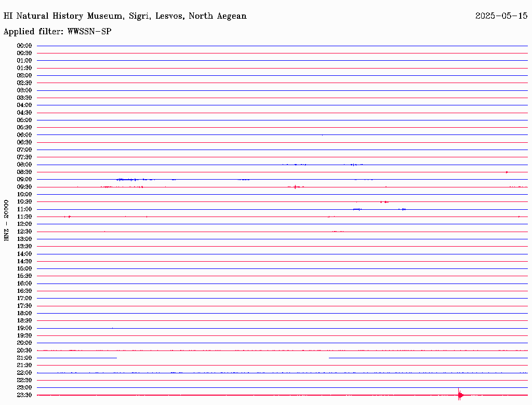532x405 pixels.
Task: Click the red signal on 12:30 trace
Action: (338, 232)
